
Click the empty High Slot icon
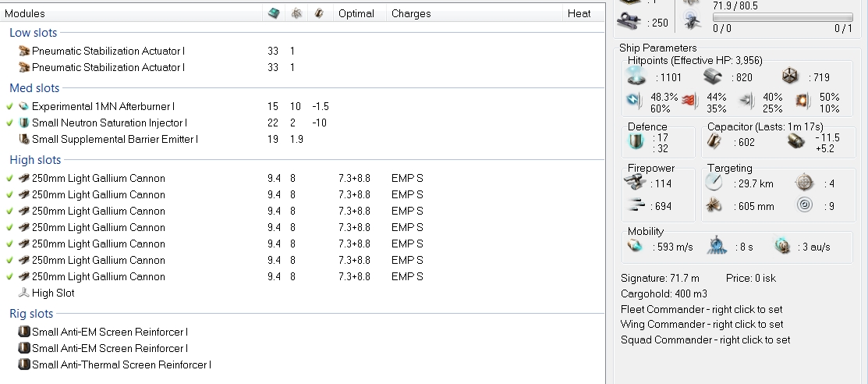pyautogui.click(x=23, y=293)
